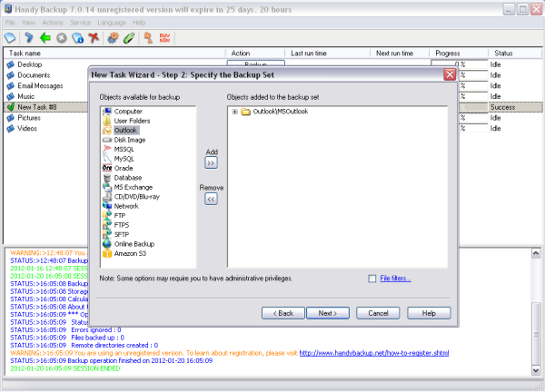Open the File filters... link
This screenshot has height=392, width=545.
click(395, 279)
